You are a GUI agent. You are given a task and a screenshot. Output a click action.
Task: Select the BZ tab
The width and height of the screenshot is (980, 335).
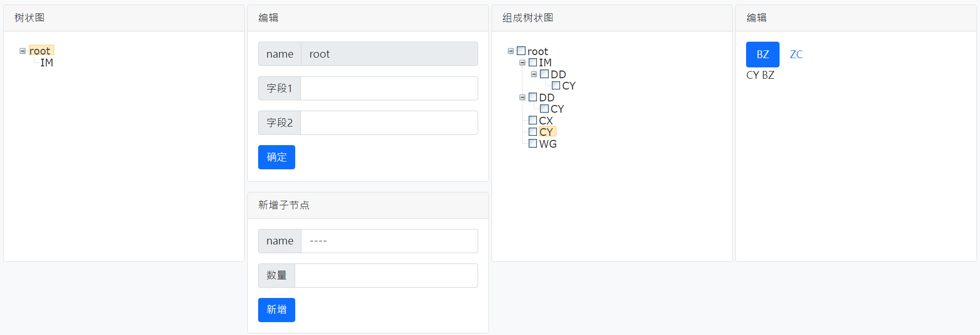pos(763,55)
